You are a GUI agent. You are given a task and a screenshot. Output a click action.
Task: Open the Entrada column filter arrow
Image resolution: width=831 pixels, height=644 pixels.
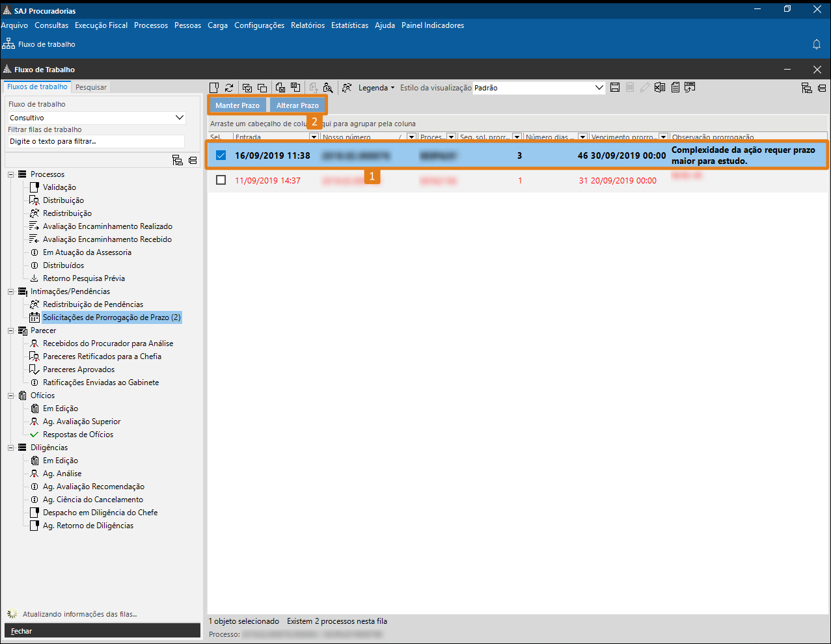(x=314, y=137)
